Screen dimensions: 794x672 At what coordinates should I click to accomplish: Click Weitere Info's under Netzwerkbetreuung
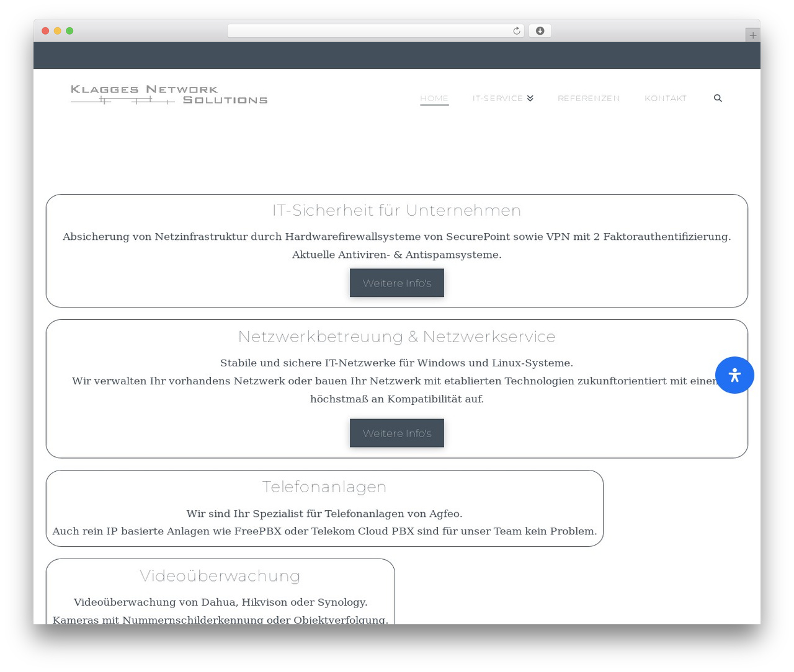click(397, 433)
